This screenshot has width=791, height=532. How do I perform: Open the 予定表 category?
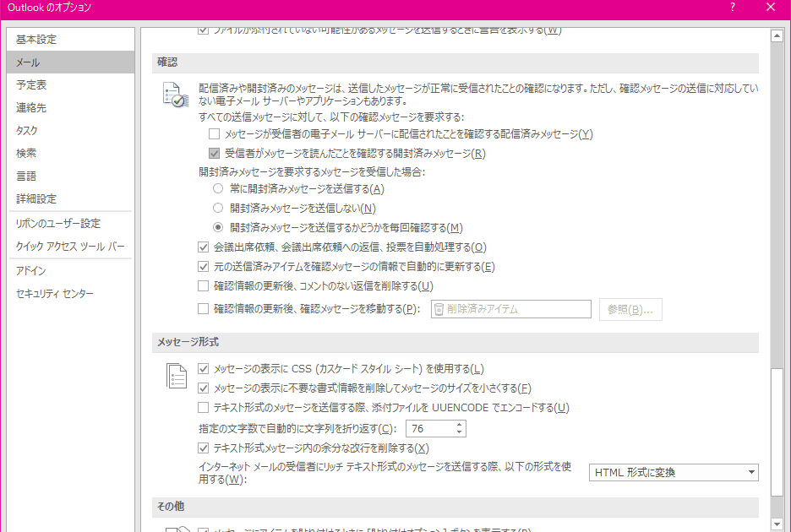71,84
